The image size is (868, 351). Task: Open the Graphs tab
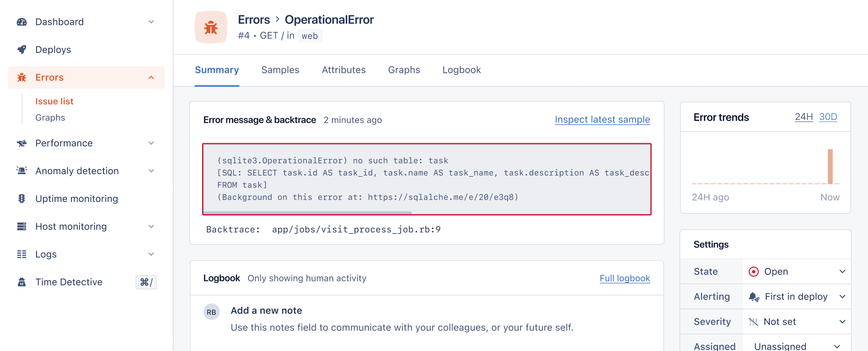[404, 70]
